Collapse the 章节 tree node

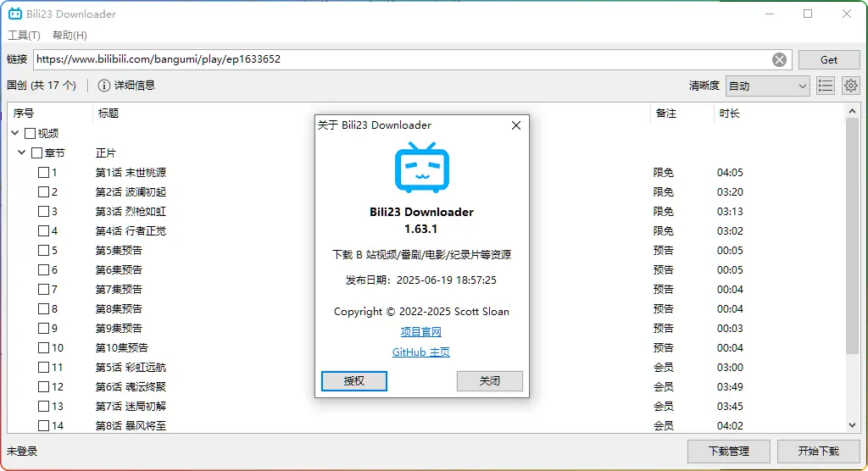[21, 152]
